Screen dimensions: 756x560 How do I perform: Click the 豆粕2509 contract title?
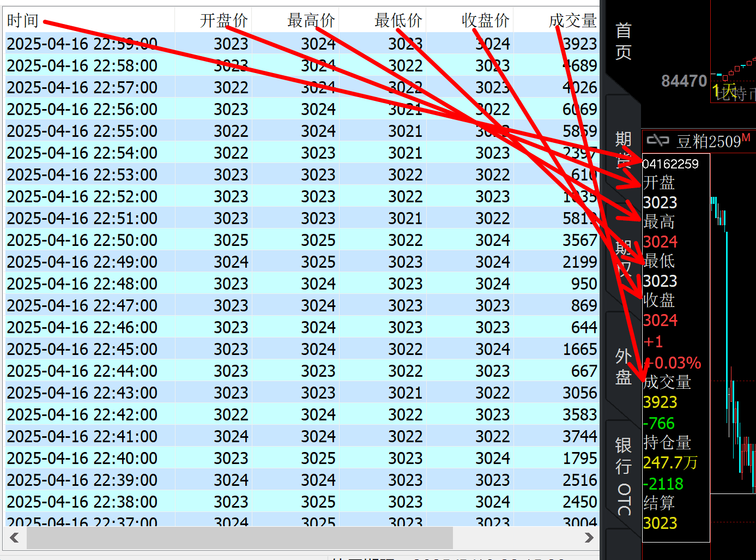click(x=709, y=142)
